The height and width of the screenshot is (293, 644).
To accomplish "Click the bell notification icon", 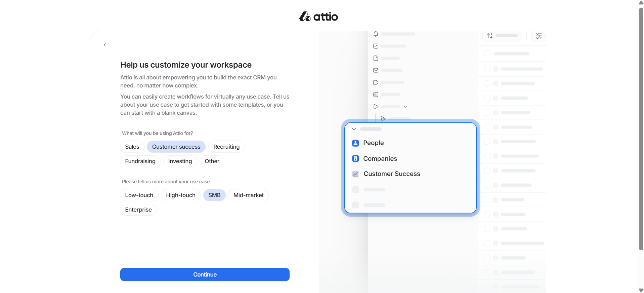I will tap(376, 34).
